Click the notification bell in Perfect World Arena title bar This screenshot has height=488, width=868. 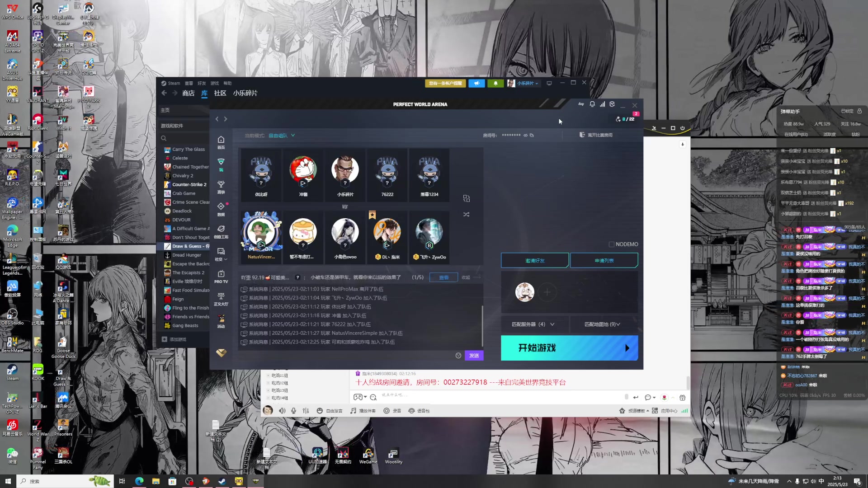(x=592, y=104)
